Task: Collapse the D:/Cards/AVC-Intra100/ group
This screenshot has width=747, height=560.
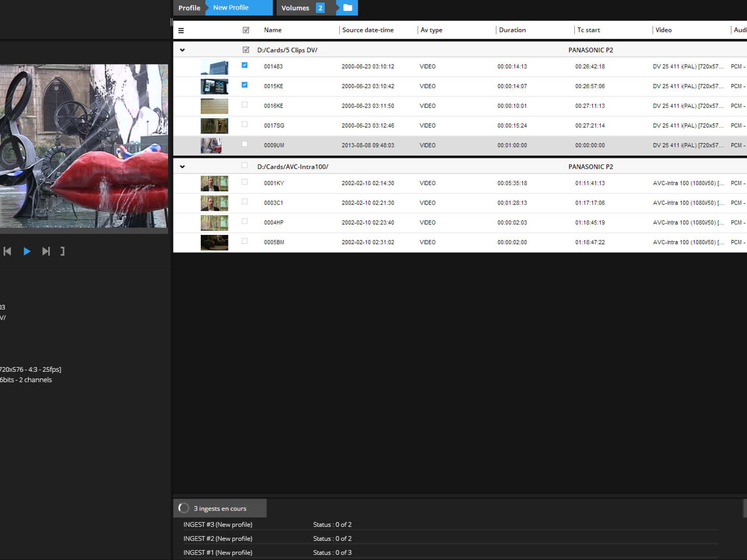Action: (x=182, y=166)
